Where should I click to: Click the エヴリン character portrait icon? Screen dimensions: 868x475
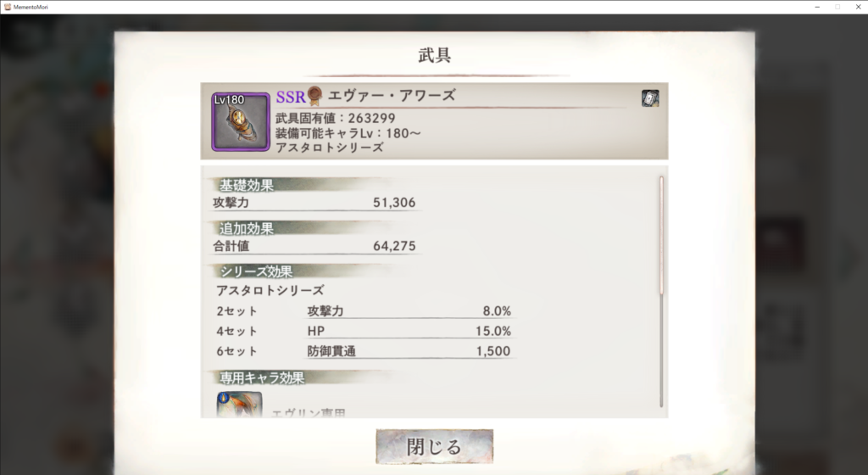click(x=239, y=404)
